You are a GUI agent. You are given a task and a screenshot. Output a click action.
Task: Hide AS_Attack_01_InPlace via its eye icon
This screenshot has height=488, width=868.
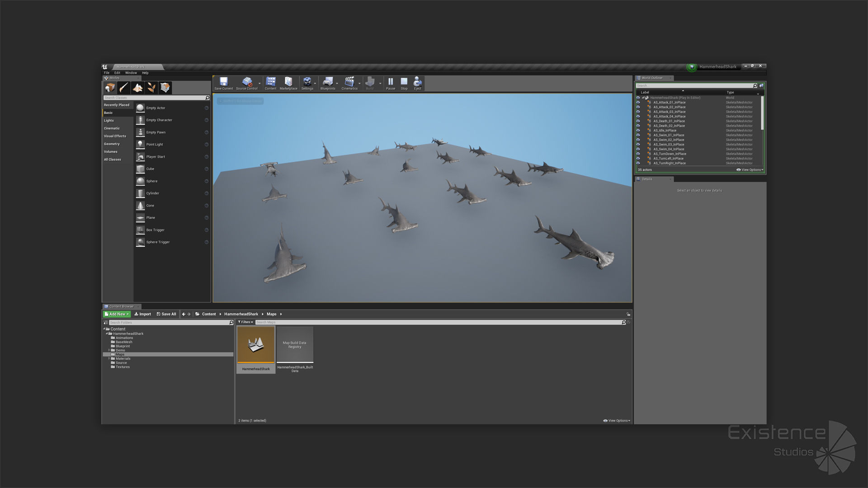tap(638, 103)
